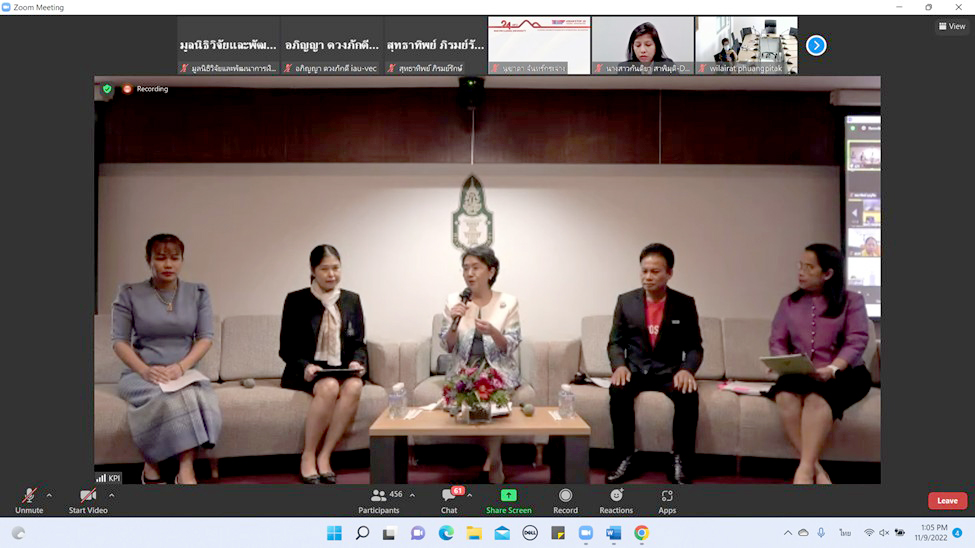Open the Reactions menu

[x=616, y=500]
